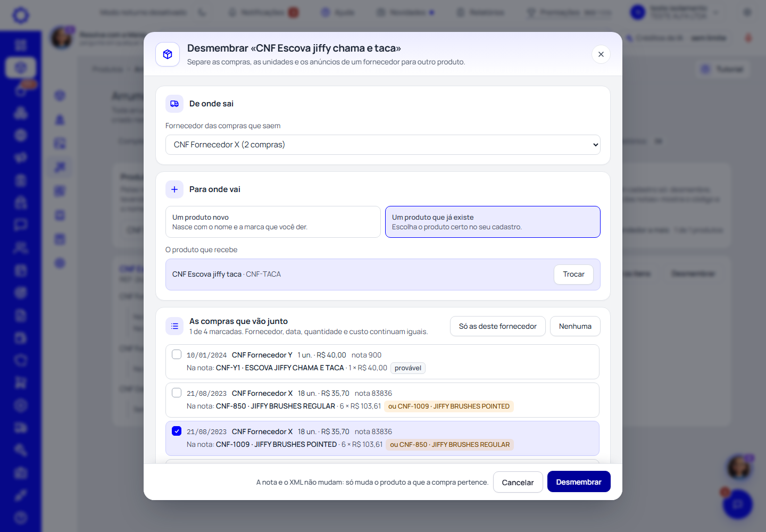Image resolution: width=766 pixels, height=532 pixels.
Task: Confirm with the Desmembrar button
Action: pos(579,482)
